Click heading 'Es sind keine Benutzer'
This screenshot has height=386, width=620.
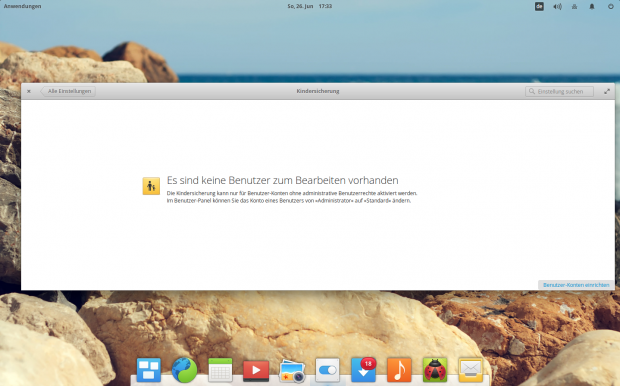click(x=282, y=180)
